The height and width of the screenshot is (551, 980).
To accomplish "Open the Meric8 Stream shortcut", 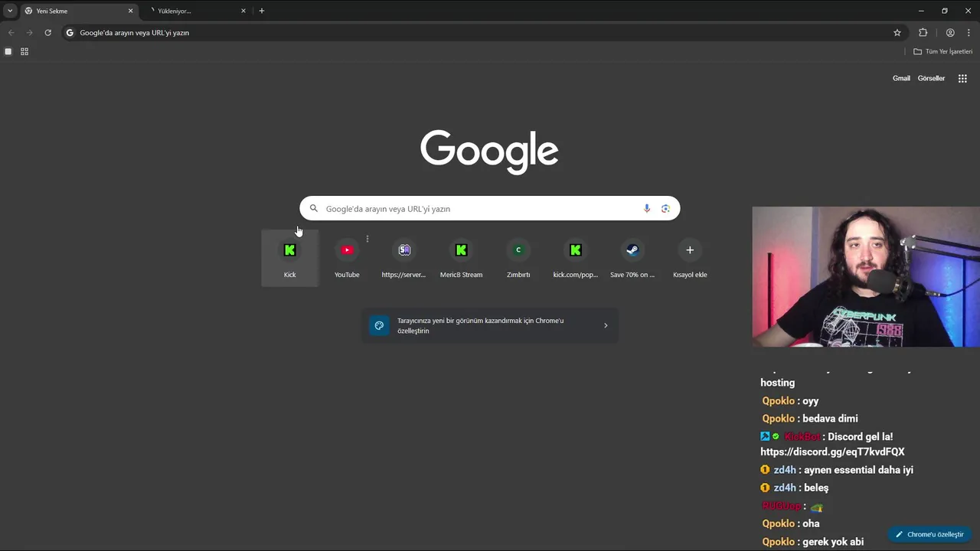I will click(x=461, y=258).
